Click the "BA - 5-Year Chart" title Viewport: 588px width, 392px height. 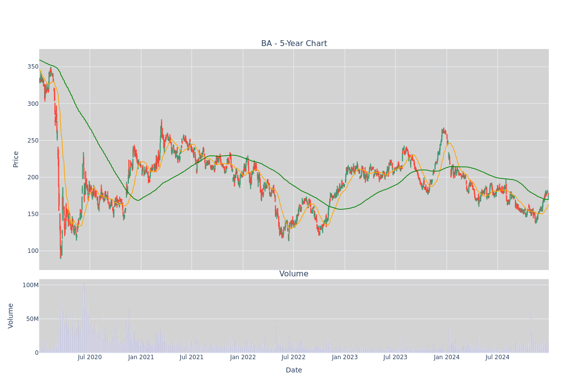click(294, 44)
